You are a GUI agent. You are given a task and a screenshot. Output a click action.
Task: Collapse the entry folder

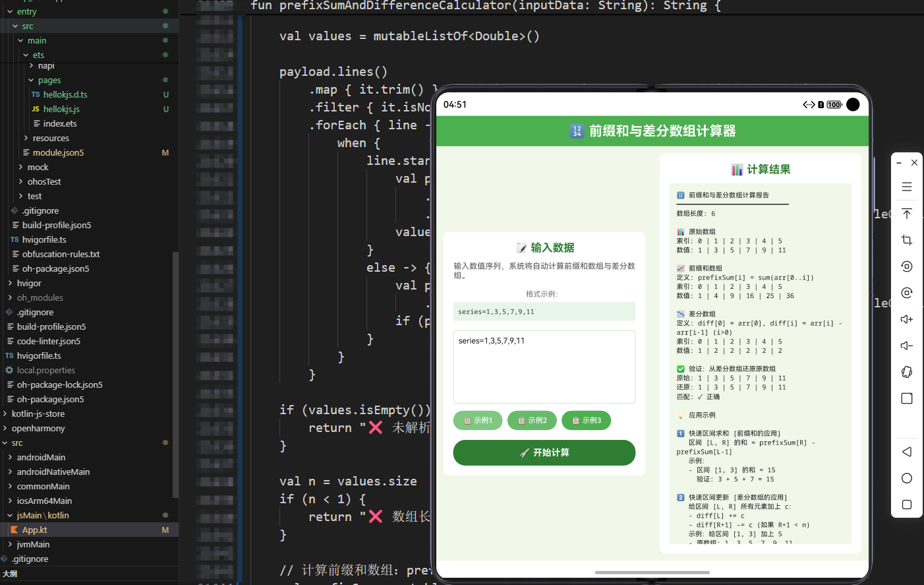(x=10, y=11)
